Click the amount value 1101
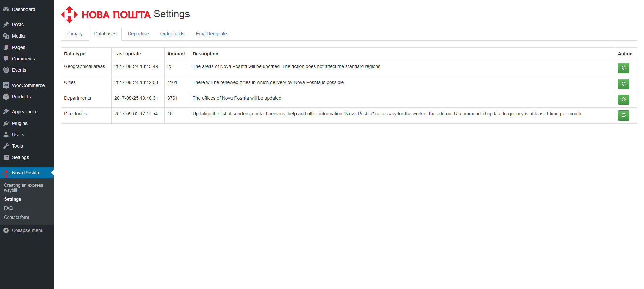 (x=172, y=82)
